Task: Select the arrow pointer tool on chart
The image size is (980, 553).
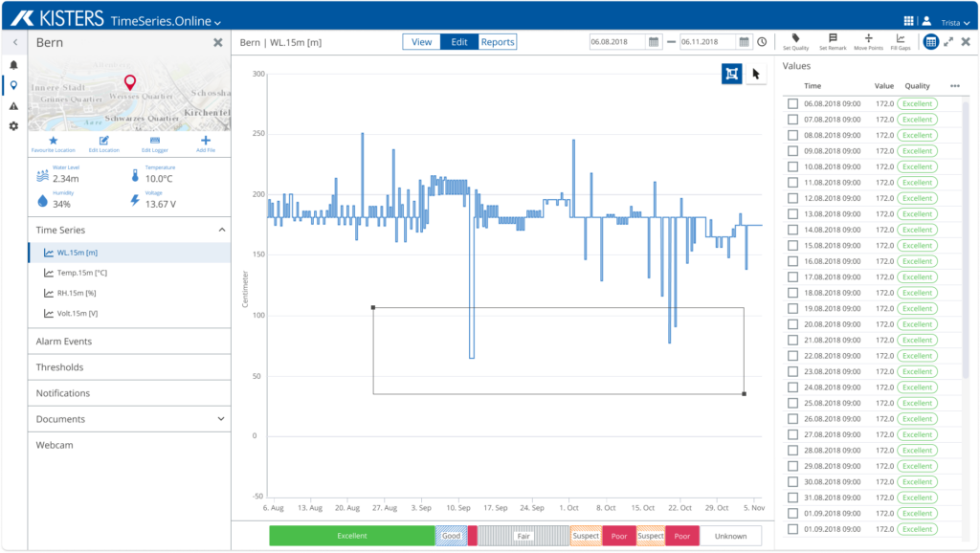Action: tap(756, 75)
